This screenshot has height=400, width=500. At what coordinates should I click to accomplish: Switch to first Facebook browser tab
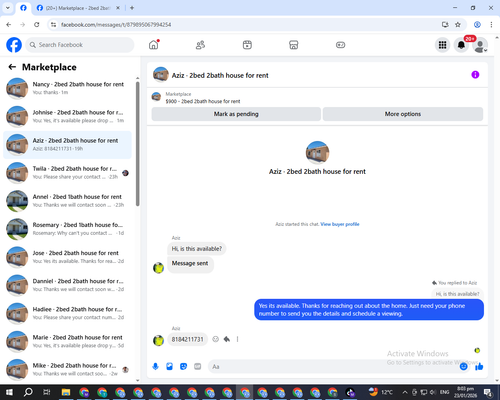[x=23, y=8]
